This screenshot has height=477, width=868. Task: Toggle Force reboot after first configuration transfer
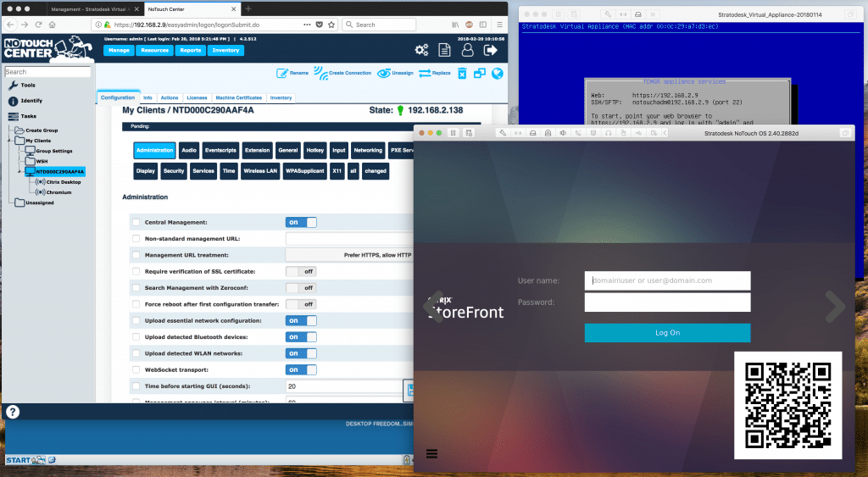point(301,304)
